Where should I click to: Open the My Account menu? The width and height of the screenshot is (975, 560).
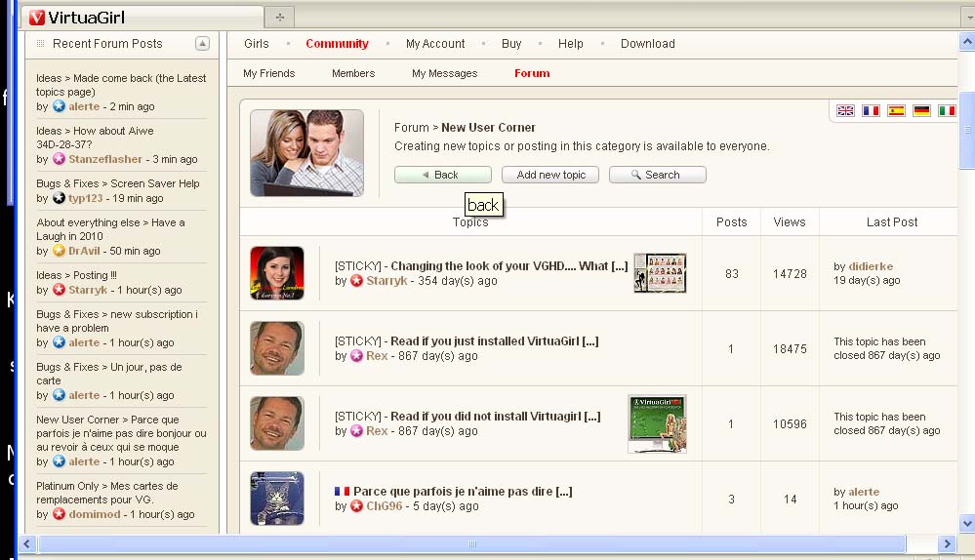435,44
